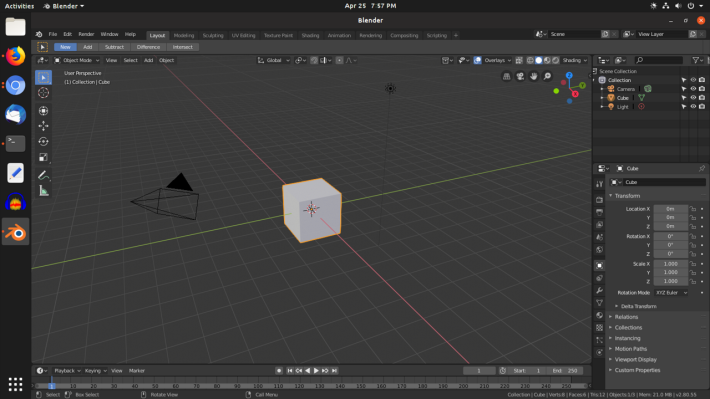Hide Camera in viewport via eye icon
710x399 pixels.
click(693, 89)
